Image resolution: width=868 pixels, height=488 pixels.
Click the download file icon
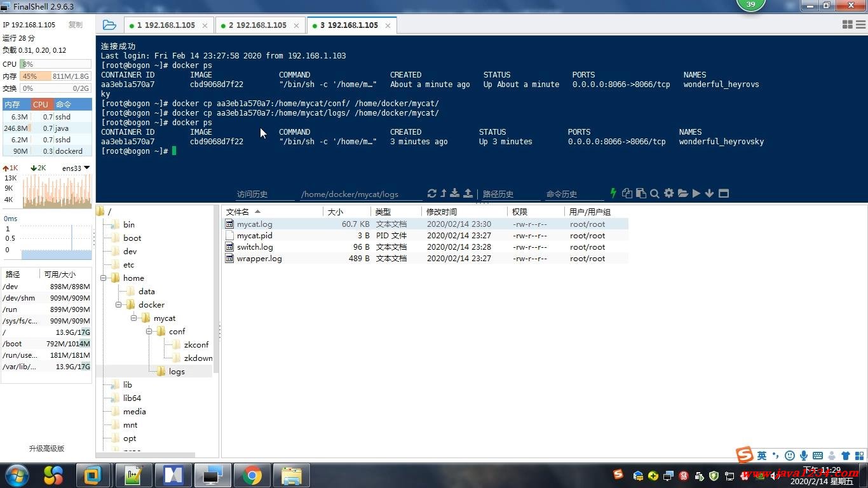pos(455,193)
